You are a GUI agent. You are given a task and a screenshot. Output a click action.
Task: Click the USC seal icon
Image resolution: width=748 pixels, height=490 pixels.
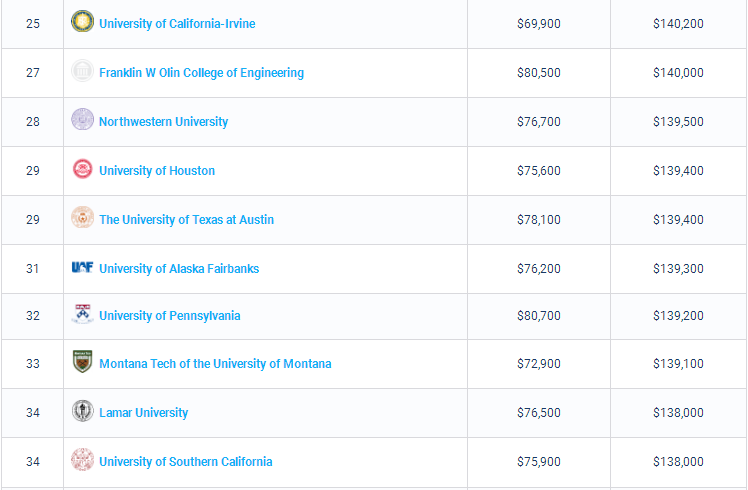[x=82, y=461]
